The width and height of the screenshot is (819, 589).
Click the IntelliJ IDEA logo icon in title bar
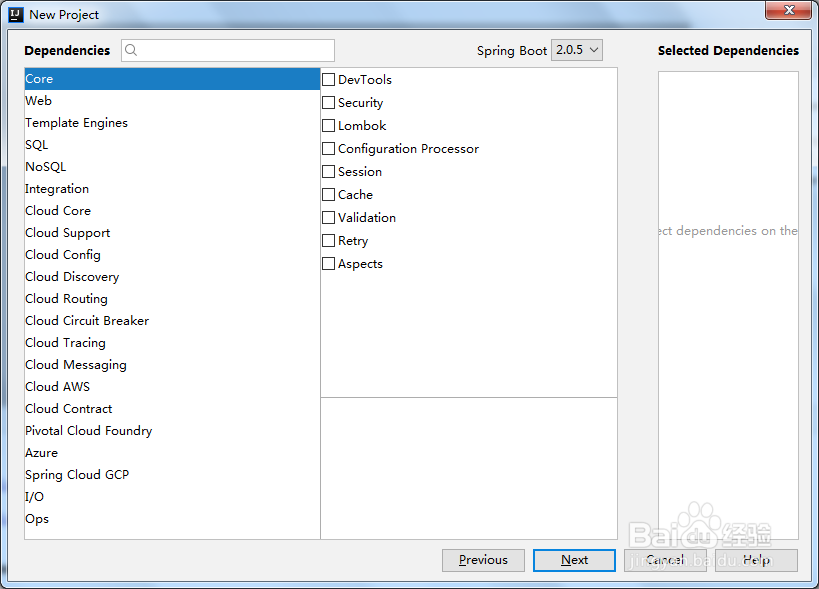tap(16, 15)
